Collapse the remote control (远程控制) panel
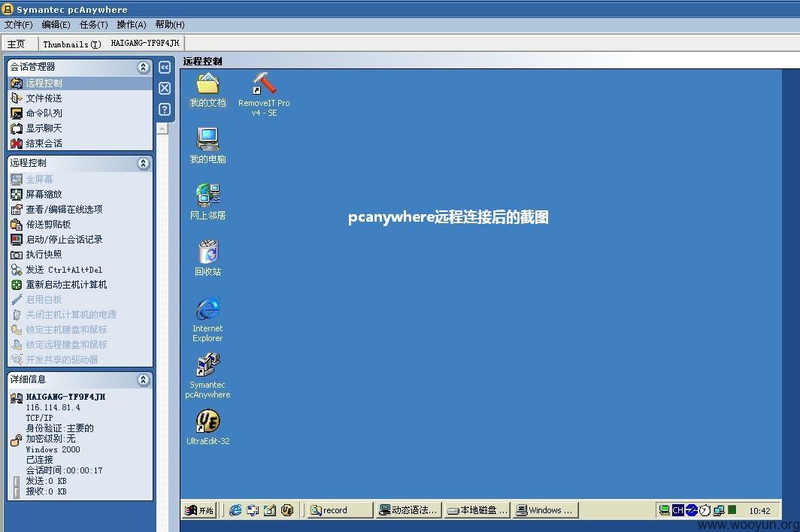This screenshot has height=532, width=800. tap(144, 163)
